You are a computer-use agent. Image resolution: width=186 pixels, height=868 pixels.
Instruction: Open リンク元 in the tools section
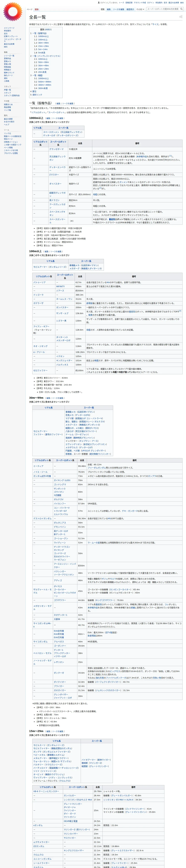coord(7,133)
